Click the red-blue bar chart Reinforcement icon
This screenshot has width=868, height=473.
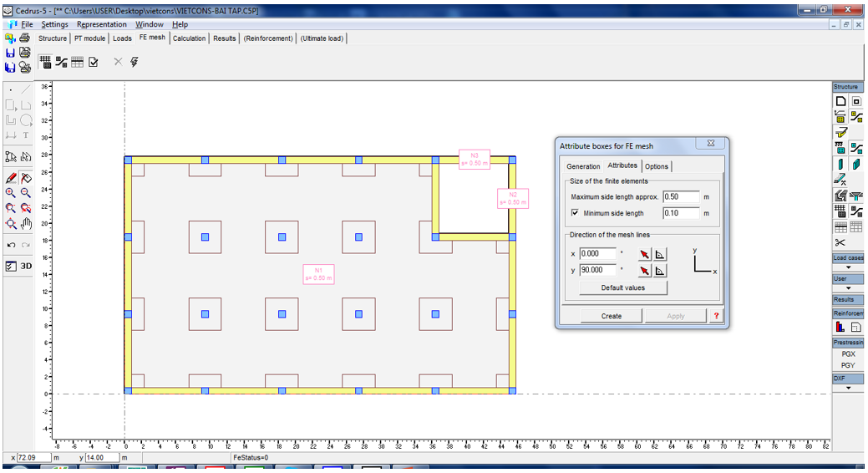840,328
